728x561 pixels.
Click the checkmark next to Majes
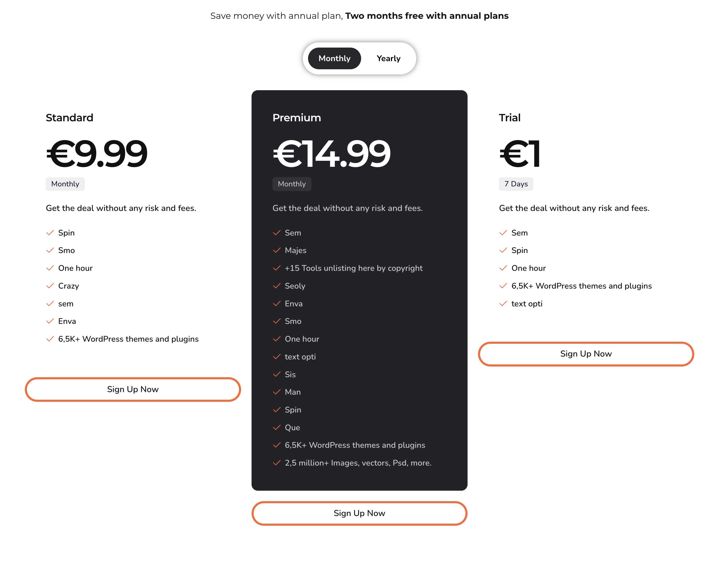pyautogui.click(x=277, y=250)
